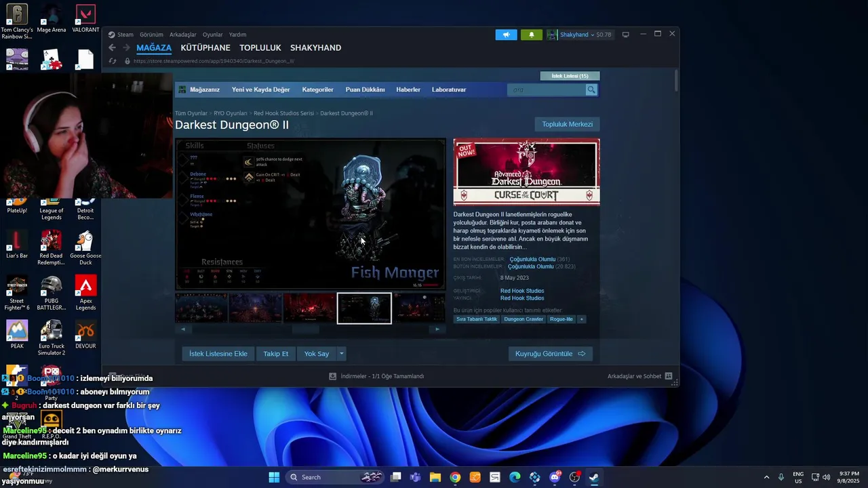
Task: Reload the store page
Action: point(113,61)
